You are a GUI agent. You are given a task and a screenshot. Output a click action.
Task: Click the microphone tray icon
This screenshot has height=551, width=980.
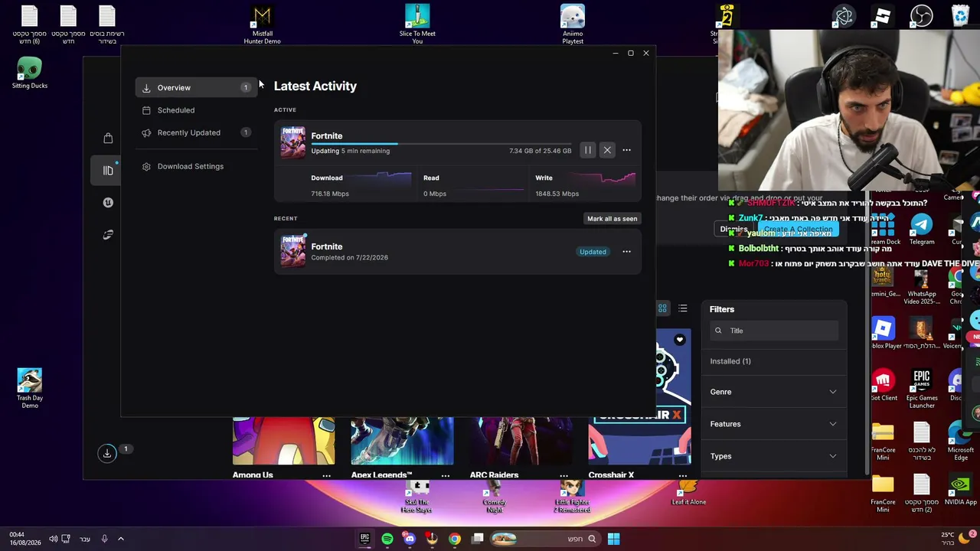point(104,539)
